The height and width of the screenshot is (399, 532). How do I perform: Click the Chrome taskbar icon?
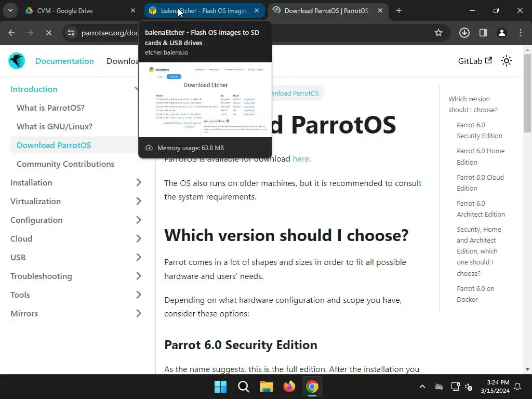coord(312,387)
